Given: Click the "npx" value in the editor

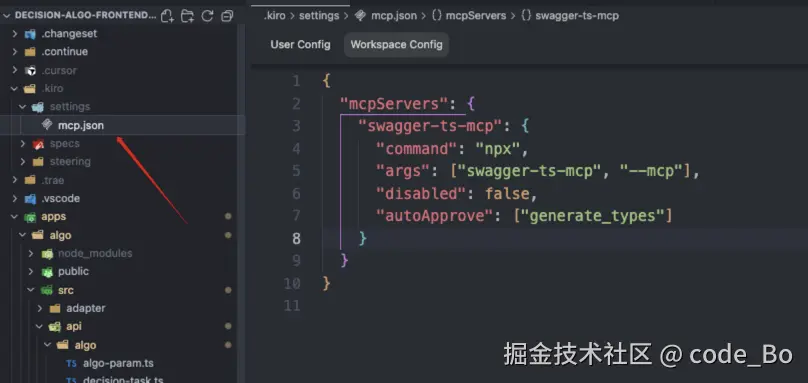Looking at the screenshot, I should [x=498, y=149].
